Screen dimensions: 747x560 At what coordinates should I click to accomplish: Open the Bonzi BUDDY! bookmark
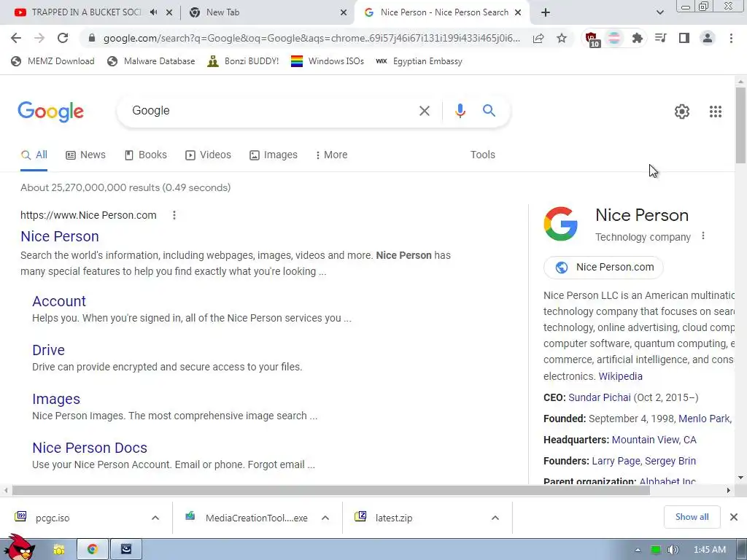243,61
